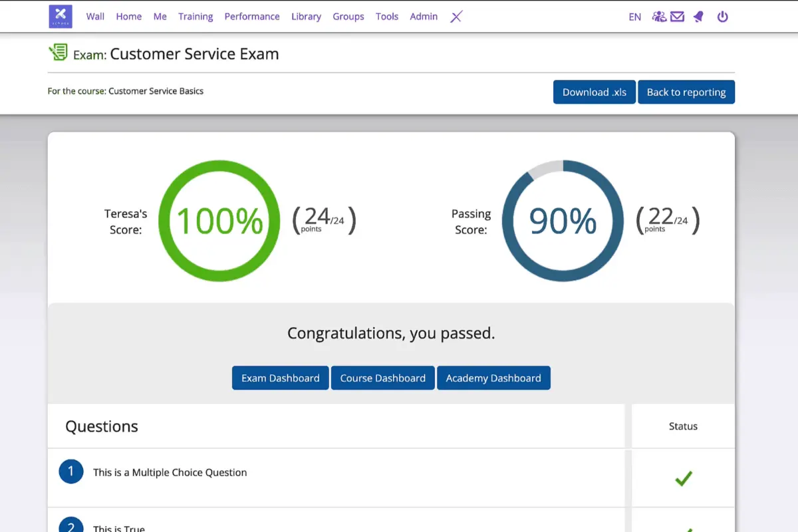Open the Academy Dashboard
The width and height of the screenshot is (798, 532).
click(x=493, y=378)
